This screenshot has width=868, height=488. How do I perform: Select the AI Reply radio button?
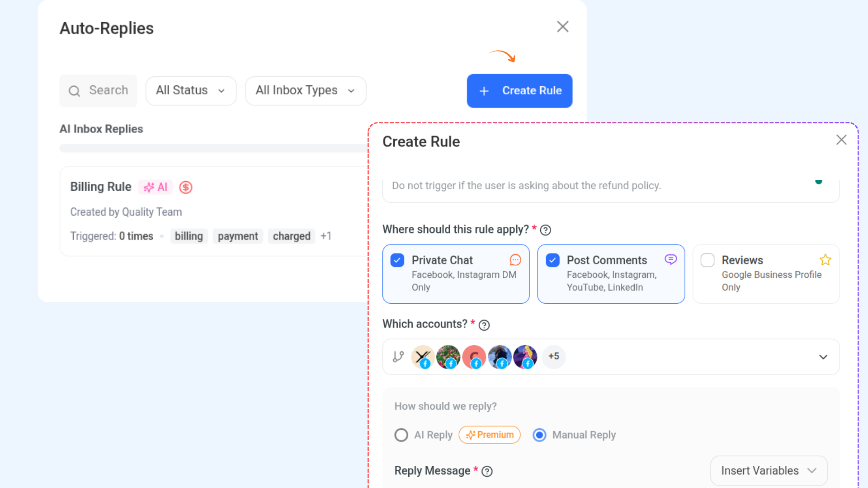tap(401, 435)
